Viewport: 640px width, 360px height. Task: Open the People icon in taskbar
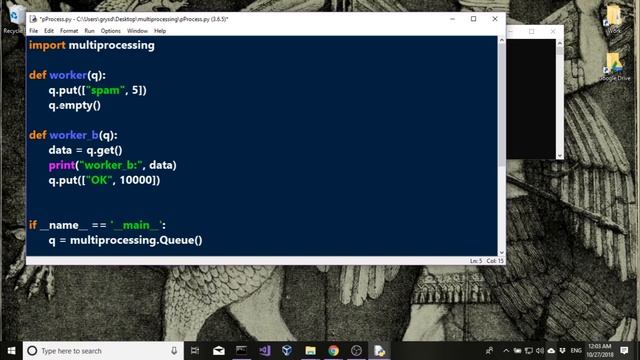pyautogui.click(x=489, y=351)
